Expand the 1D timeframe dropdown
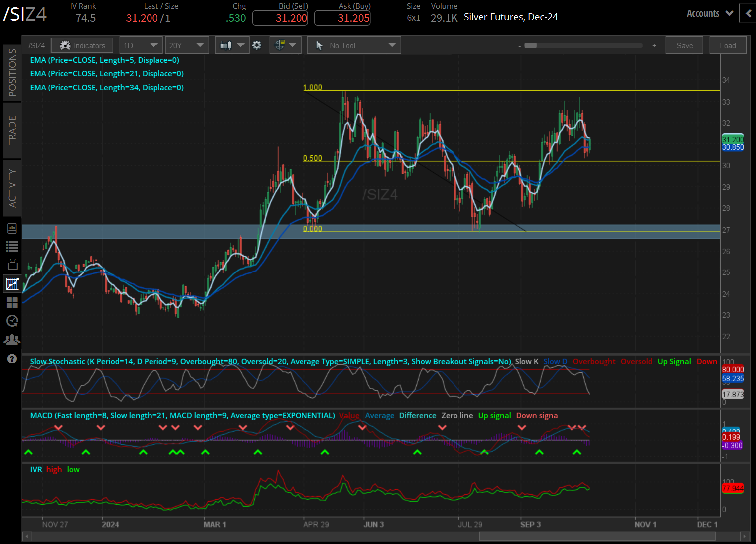The width and height of the screenshot is (756, 544). pos(141,45)
